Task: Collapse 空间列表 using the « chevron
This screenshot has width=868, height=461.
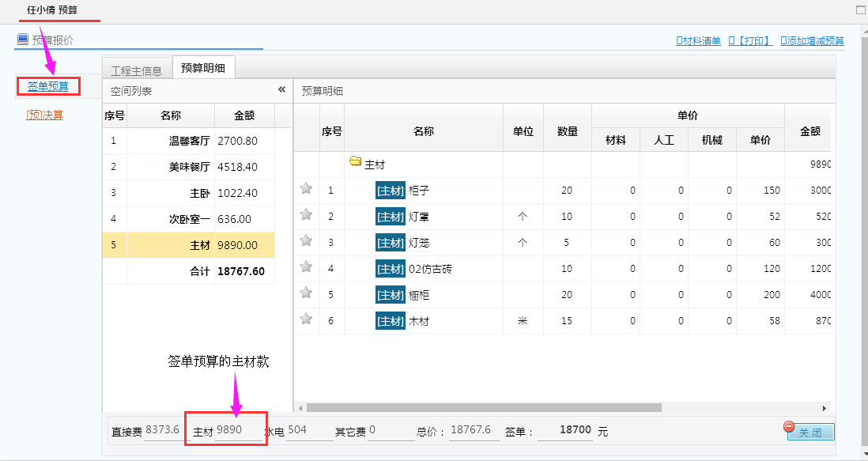Action: (281, 89)
